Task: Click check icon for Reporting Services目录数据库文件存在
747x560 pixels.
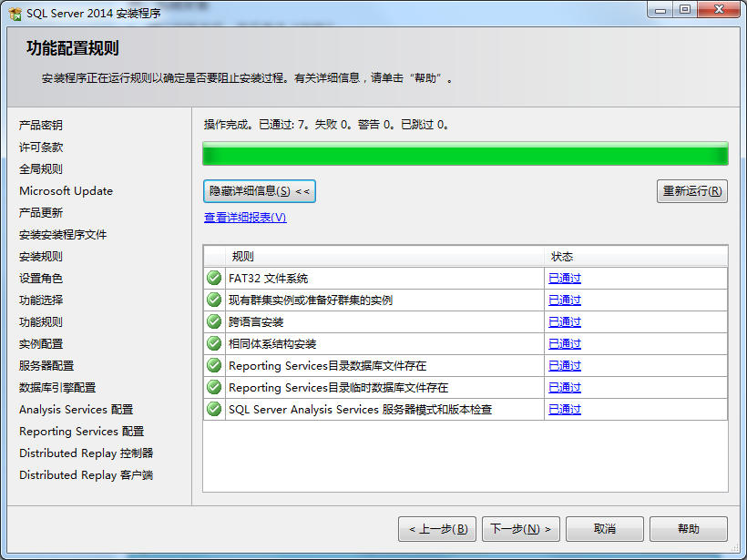Action: pos(214,365)
